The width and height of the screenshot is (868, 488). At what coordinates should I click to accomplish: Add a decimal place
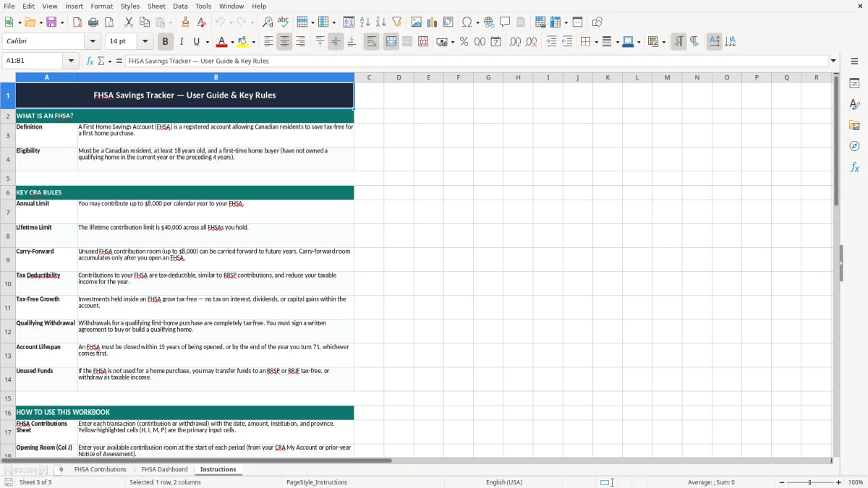[515, 42]
